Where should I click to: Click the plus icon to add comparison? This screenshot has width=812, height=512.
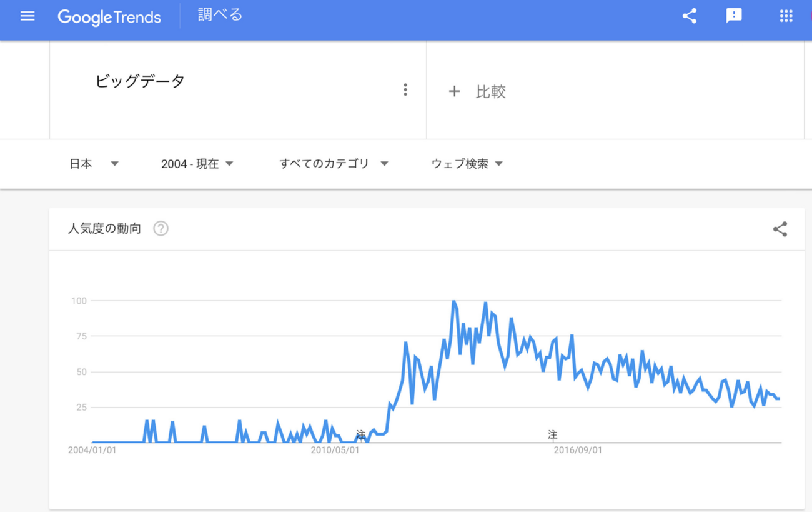(x=454, y=92)
